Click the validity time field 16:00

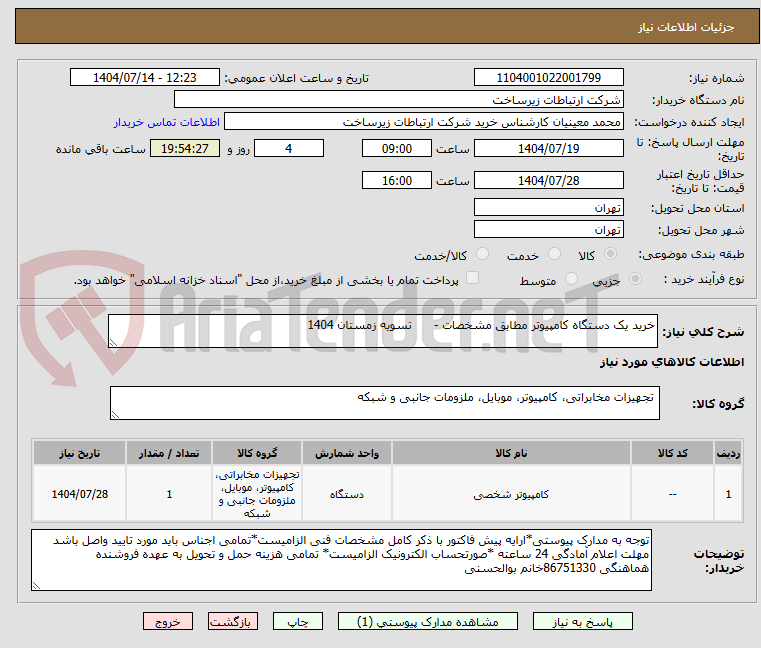coord(397,181)
